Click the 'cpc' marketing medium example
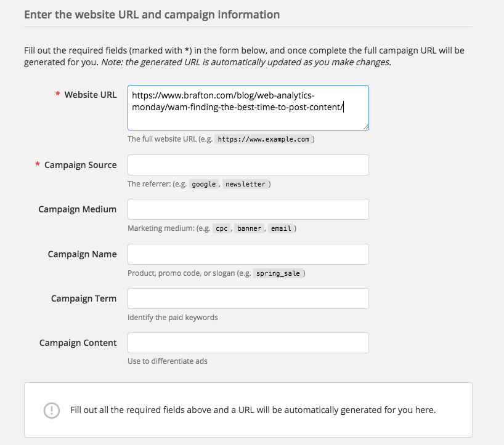This screenshot has width=504, height=445. tap(221, 228)
